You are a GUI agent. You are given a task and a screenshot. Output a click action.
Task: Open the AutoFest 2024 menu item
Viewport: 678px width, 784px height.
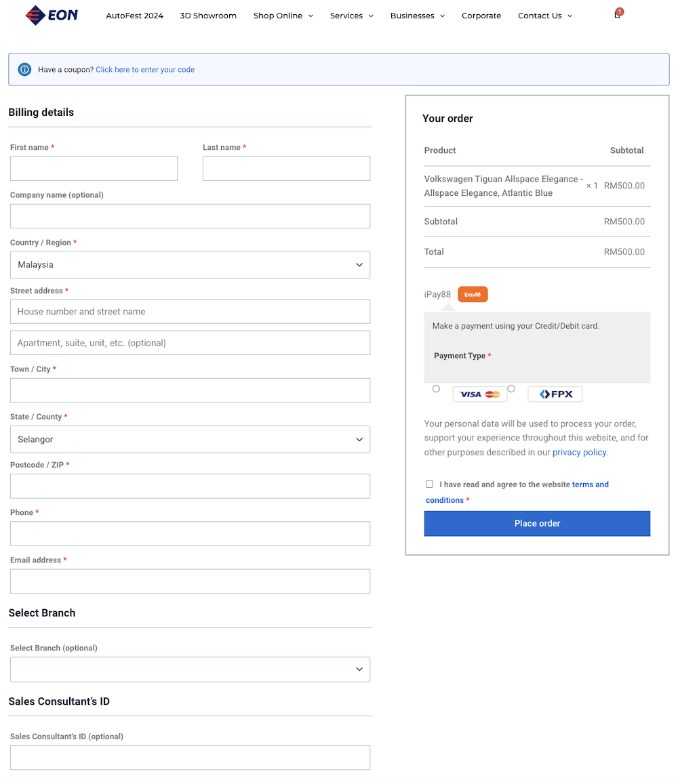(134, 16)
